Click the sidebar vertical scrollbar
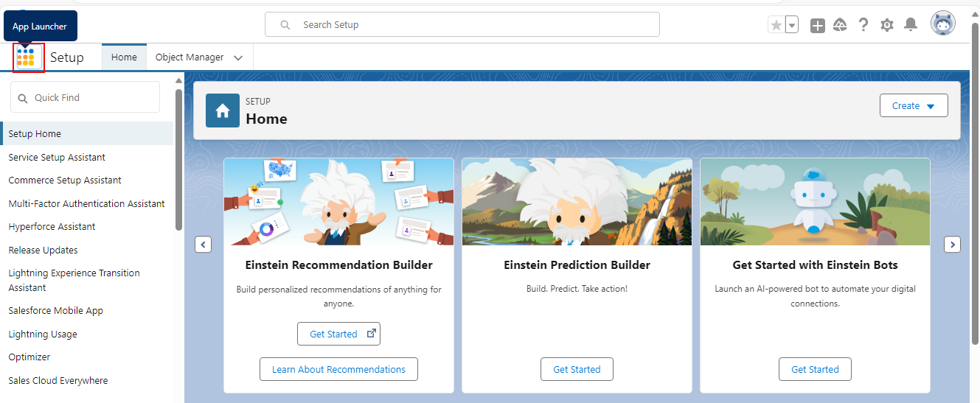The height and width of the screenshot is (403, 980). 178,160
